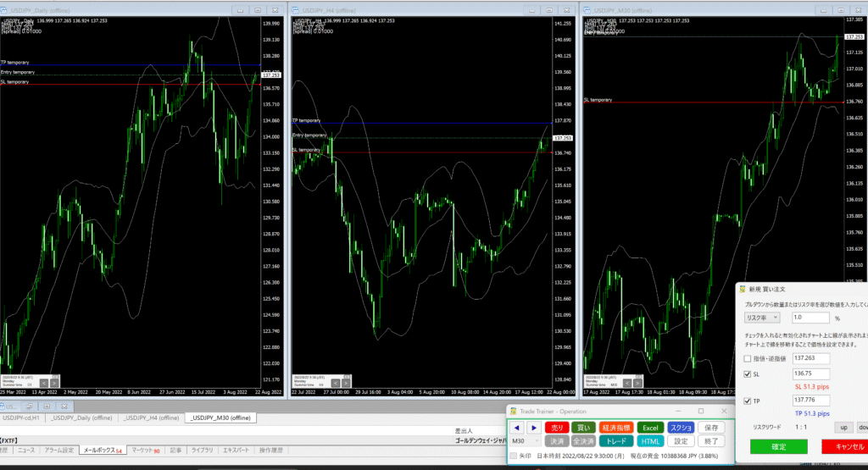Image resolution: width=868 pixels, height=470 pixels.
Task: Maximize the minimized 'US...' chart window
Action: click(47, 406)
